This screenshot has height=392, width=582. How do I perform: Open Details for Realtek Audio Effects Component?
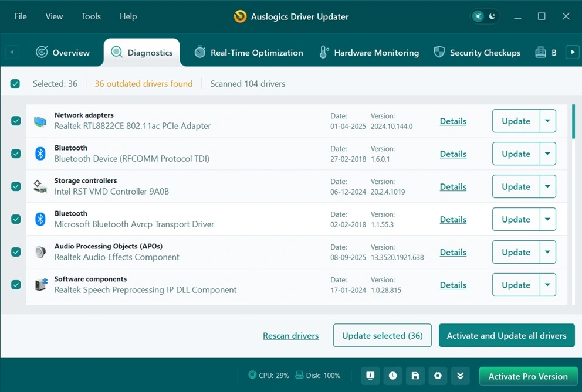pyautogui.click(x=453, y=252)
